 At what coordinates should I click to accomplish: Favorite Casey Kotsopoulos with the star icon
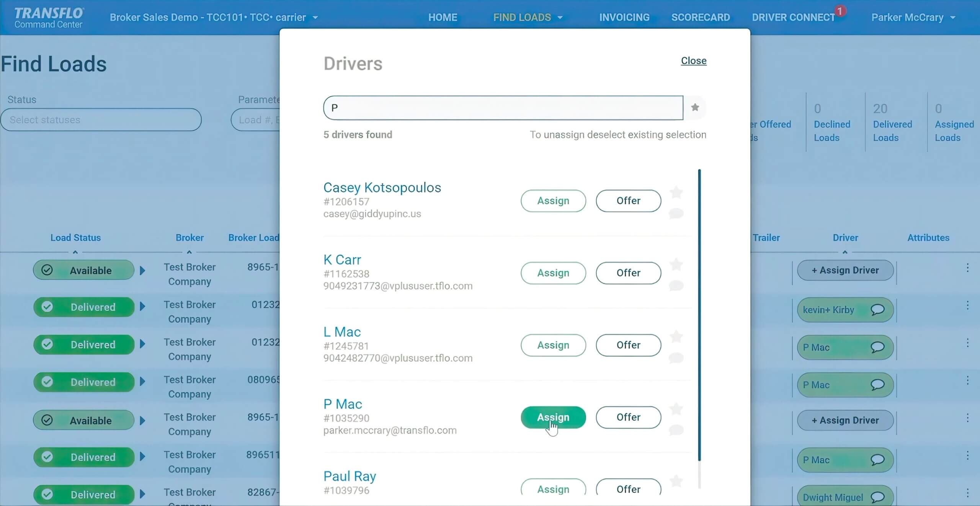click(x=676, y=192)
